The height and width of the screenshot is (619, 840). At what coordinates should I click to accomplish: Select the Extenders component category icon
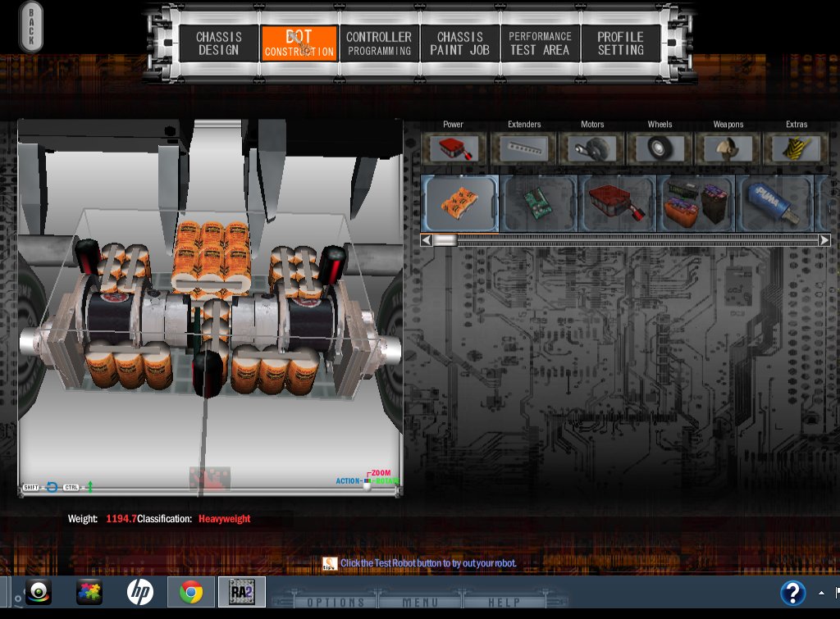524,148
